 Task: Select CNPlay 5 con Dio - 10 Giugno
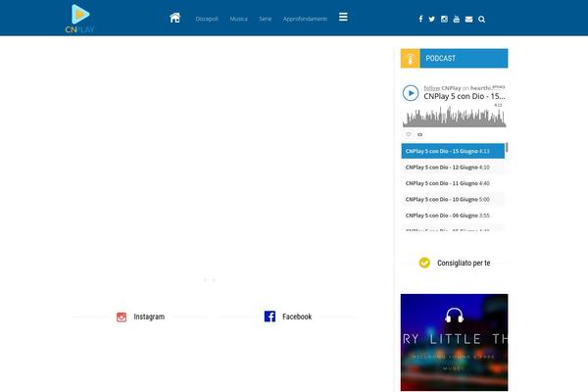click(453, 200)
